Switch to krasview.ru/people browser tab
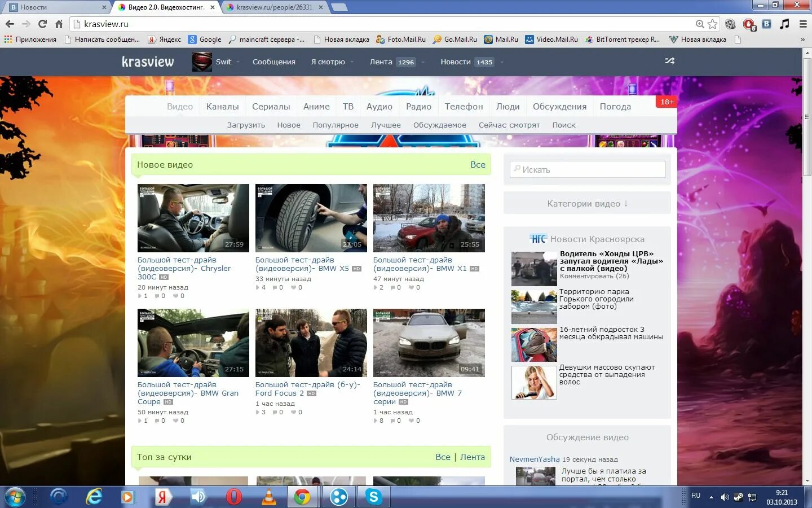 (x=274, y=7)
